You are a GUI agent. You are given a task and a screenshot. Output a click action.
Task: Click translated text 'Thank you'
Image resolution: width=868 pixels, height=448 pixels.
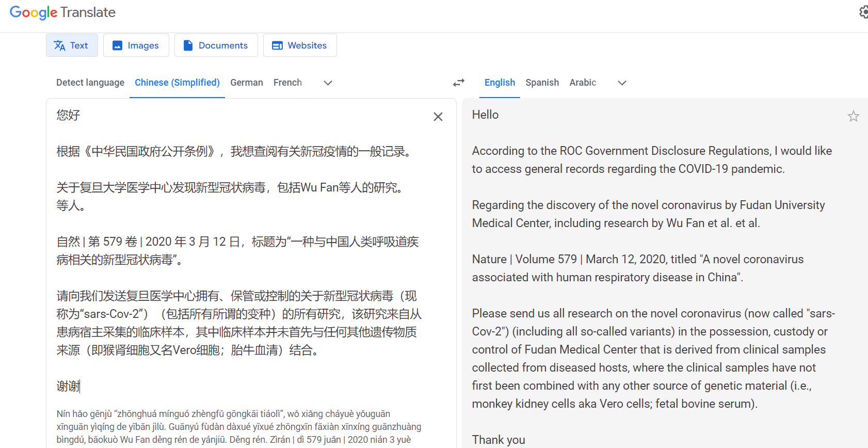[499, 440]
